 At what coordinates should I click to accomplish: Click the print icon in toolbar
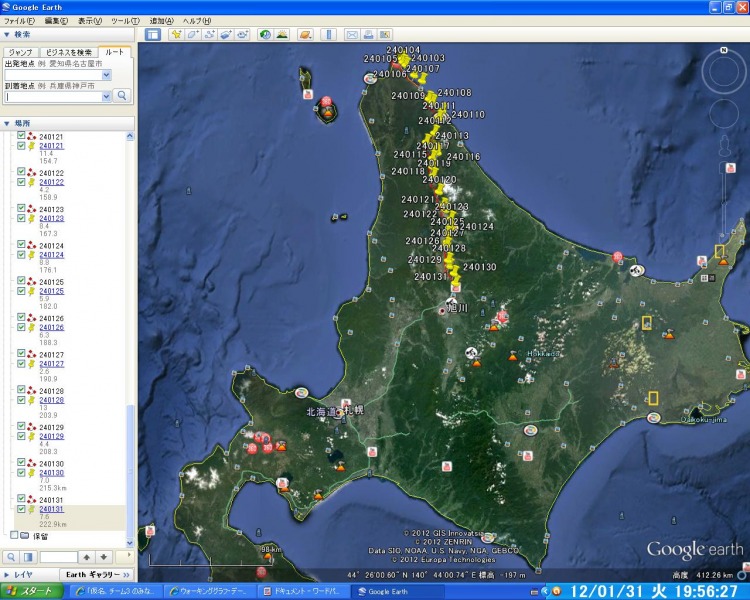tap(368, 34)
